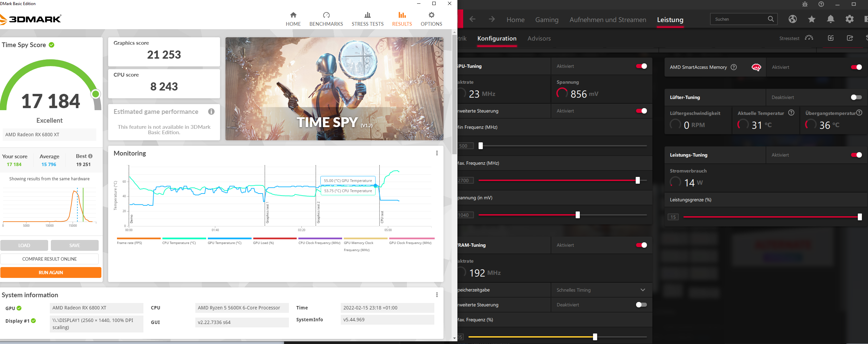This screenshot has height=344, width=868.
Task: Click the VRAM Max. Frequenz (%) slider handle
Action: pos(595,337)
